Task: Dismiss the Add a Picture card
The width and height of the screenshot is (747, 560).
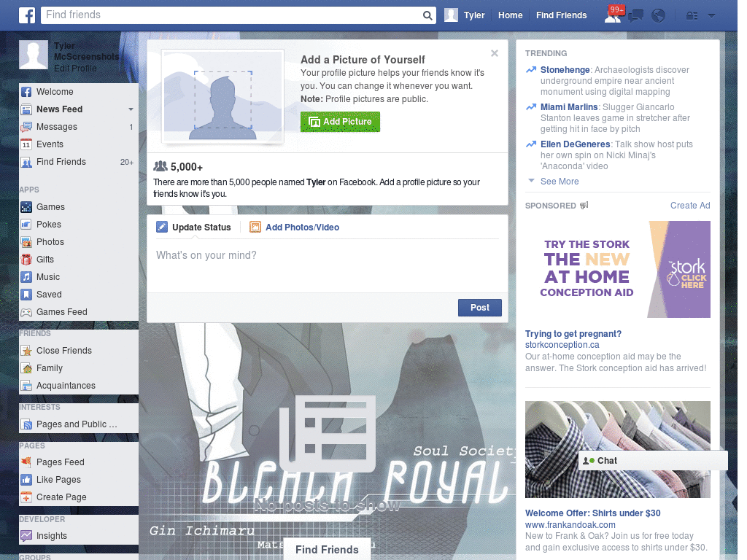Action: pyautogui.click(x=495, y=53)
